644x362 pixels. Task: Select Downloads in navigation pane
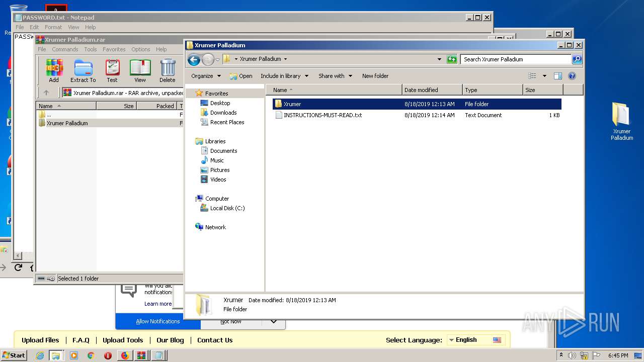[x=223, y=113]
